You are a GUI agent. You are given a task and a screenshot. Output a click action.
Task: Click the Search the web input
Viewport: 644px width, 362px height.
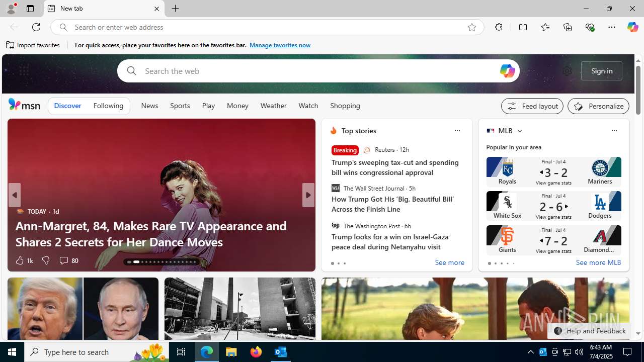pos(318,71)
